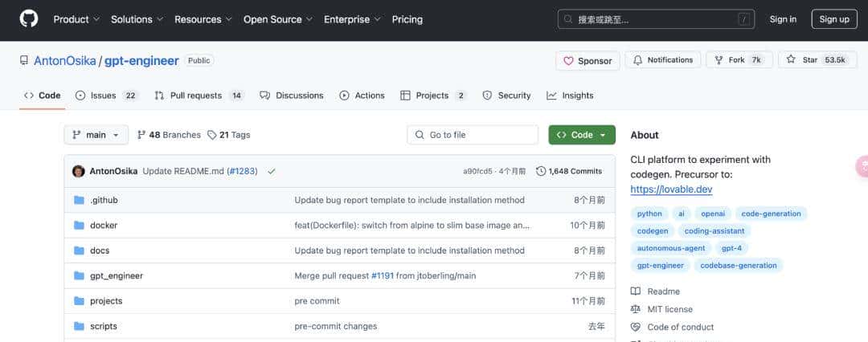
Task: View the 48 Branches list
Action: (x=169, y=135)
